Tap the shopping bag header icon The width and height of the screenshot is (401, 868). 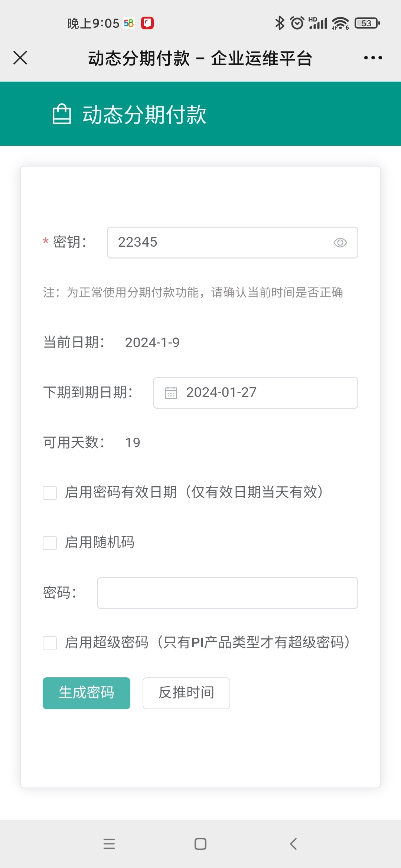tap(62, 114)
